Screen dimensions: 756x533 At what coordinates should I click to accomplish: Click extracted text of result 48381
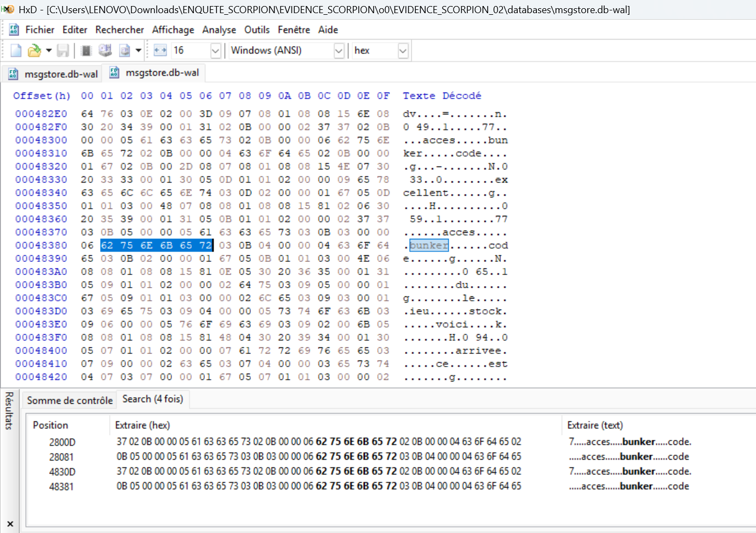pos(629,486)
